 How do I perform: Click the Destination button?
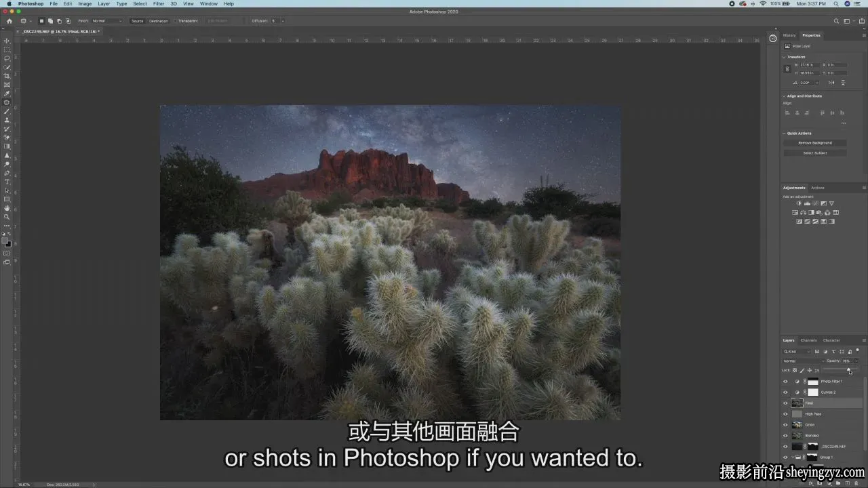click(x=159, y=21)
